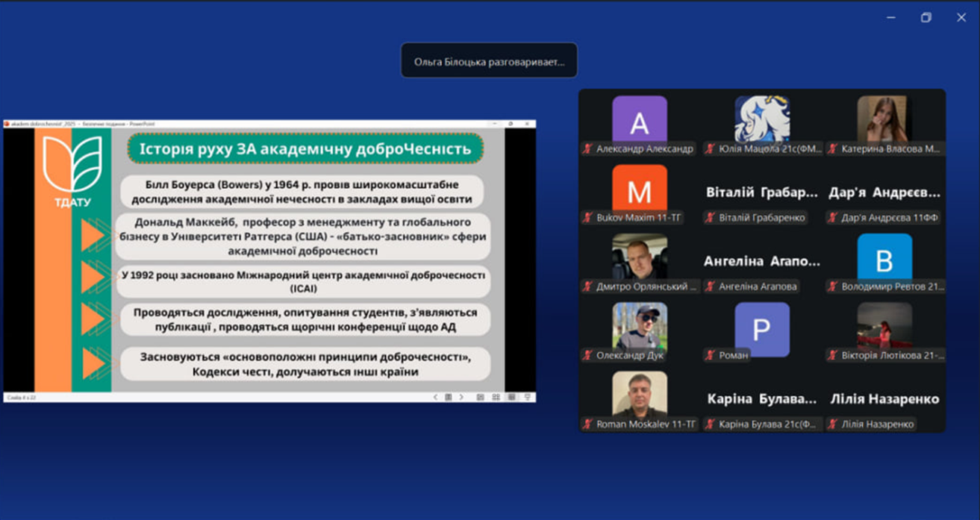Click У 1992 році засновано ICAI text box
Viewport: 980px width, 520px height.
coord(303,281)
